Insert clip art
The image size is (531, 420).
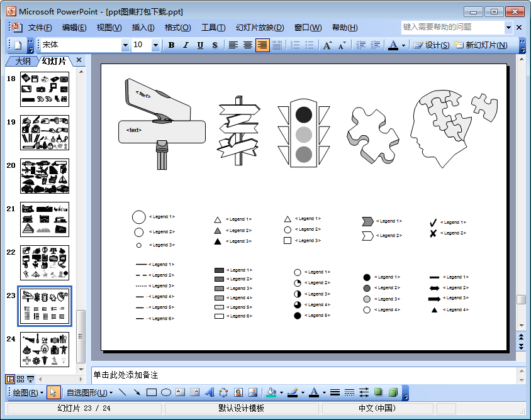238,392
